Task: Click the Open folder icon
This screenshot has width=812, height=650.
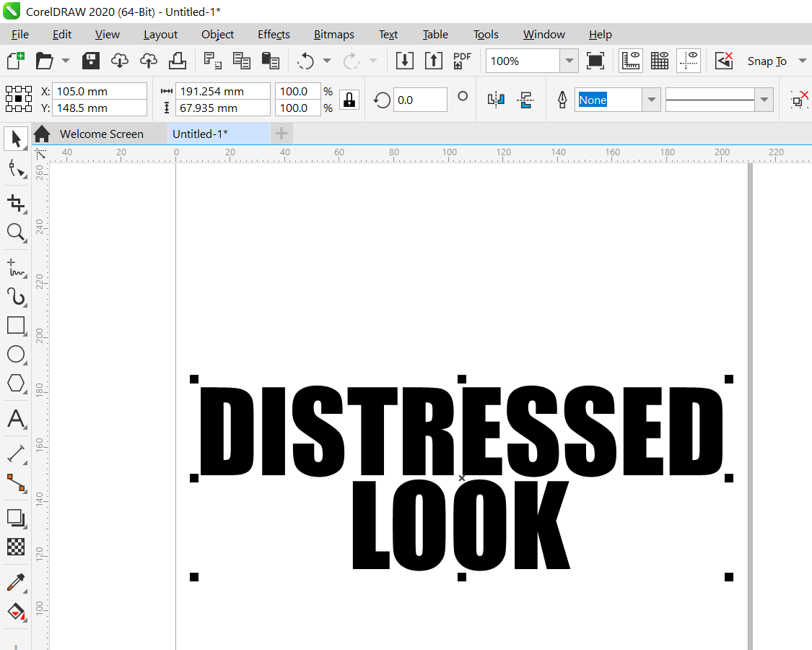Action: 44,61
